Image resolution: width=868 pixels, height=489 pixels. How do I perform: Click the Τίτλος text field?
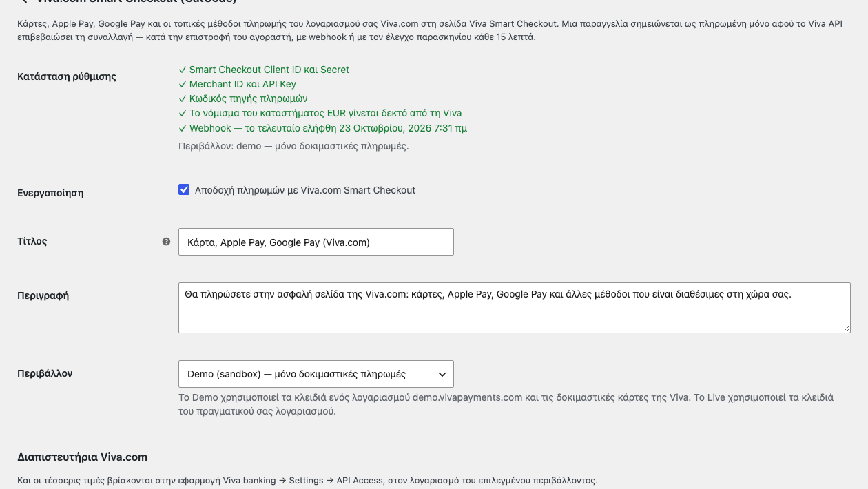[x=316, y=242]
